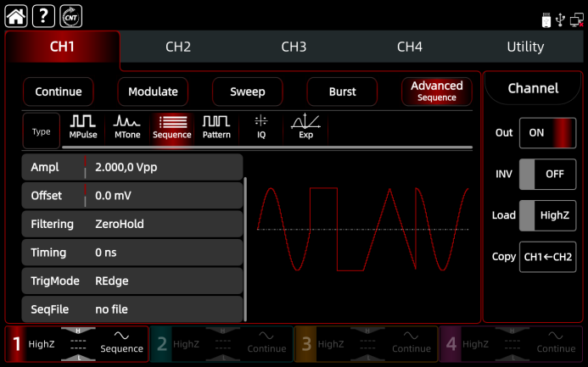Image resolution: width=588 pixels, height=367 pixels.
Task: Toggle the INV OFF switch
Action: click(547, 174)
